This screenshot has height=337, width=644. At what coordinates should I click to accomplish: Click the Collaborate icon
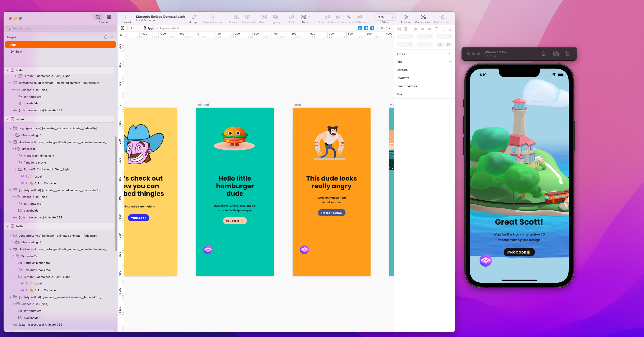(x=423, y=17)
